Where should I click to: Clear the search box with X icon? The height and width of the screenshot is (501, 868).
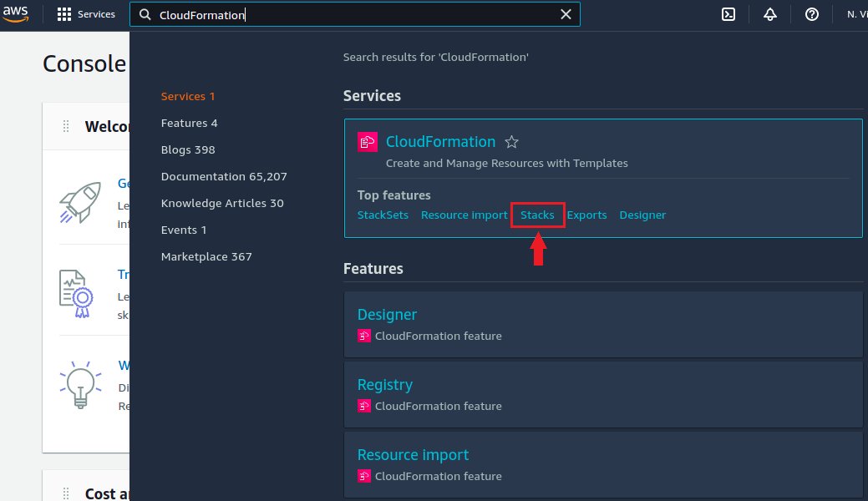pos(566,14)
